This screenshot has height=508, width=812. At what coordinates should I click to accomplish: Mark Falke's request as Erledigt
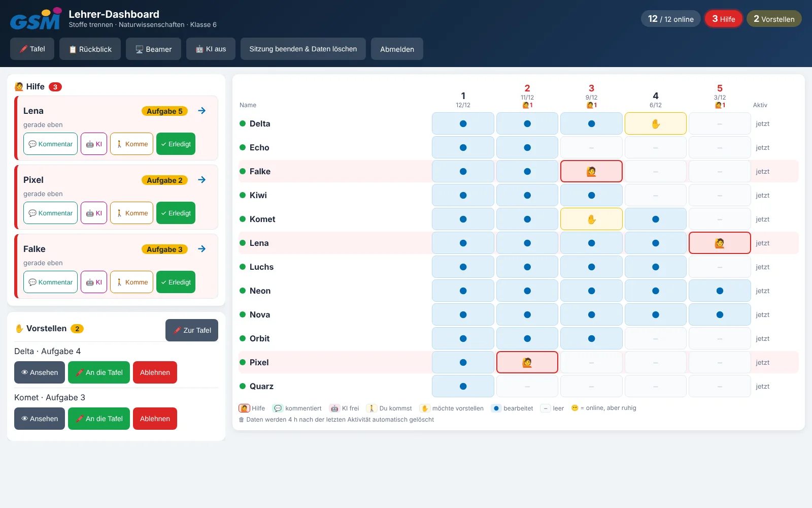tap(176, 282)
